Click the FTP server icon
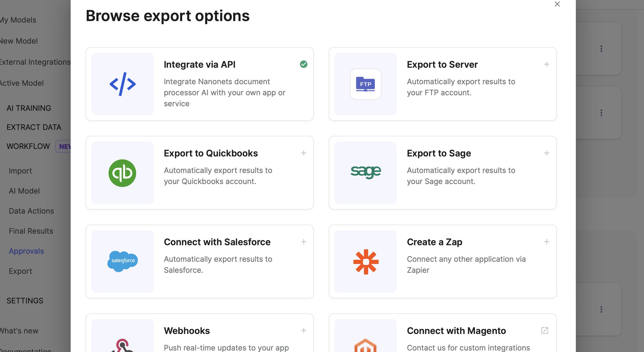The width and height of the screenshot is (644, 352). pos(366,84)
